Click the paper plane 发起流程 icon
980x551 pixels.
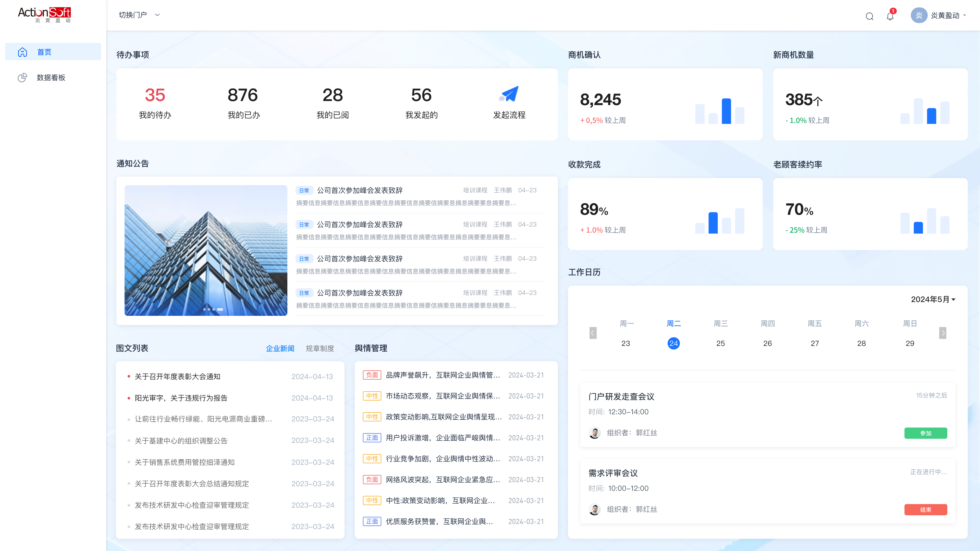point(509,94)
